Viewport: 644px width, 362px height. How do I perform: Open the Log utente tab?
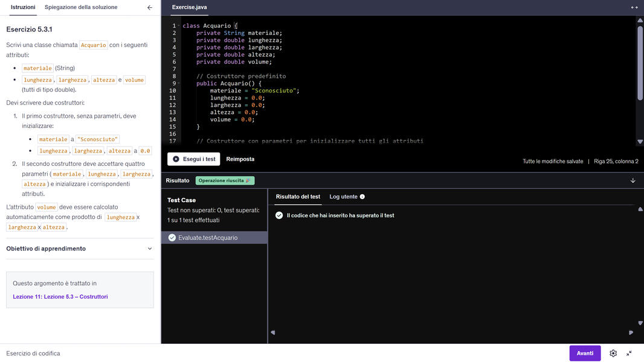coord(343,197)
